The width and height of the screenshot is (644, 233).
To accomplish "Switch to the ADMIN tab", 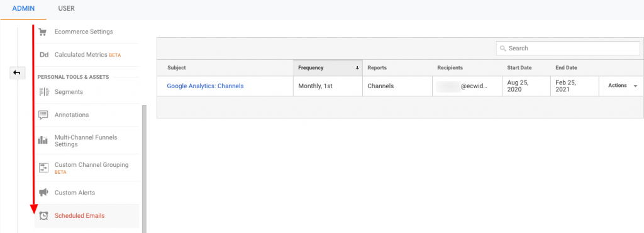I will pyautogui.click(x=23, y=8).
